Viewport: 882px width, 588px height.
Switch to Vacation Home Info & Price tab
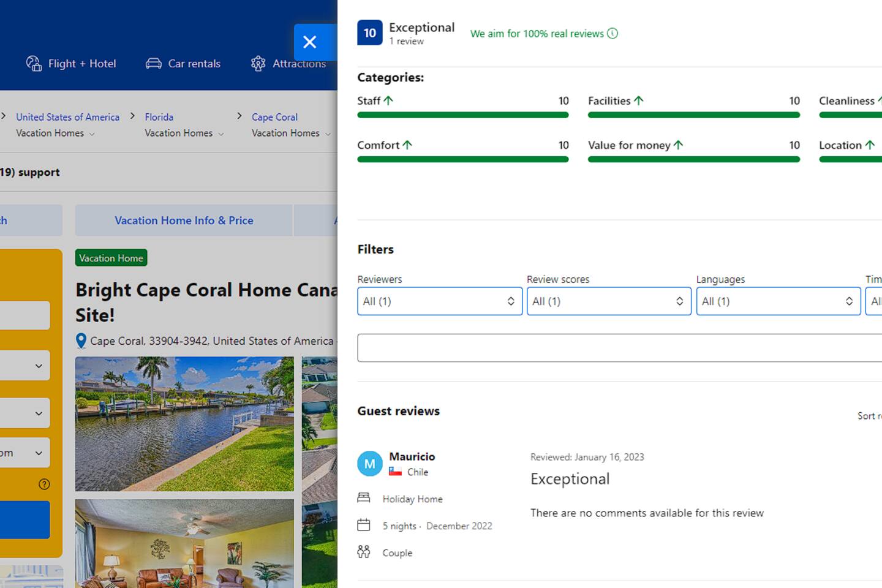click(x=184, y=221)
